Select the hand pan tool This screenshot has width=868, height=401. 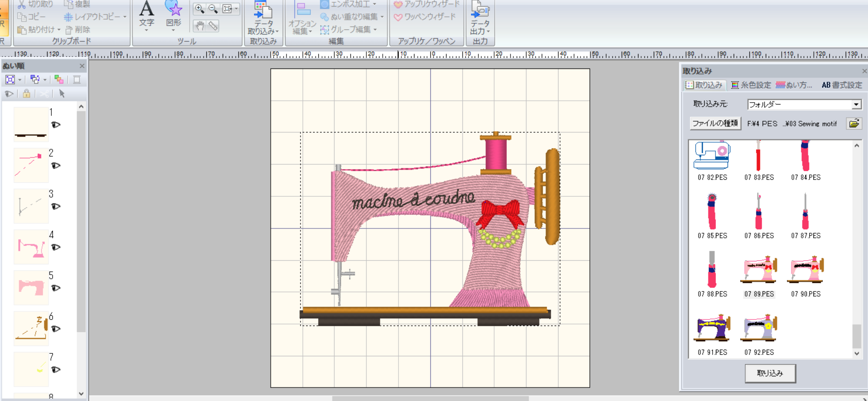199,26
